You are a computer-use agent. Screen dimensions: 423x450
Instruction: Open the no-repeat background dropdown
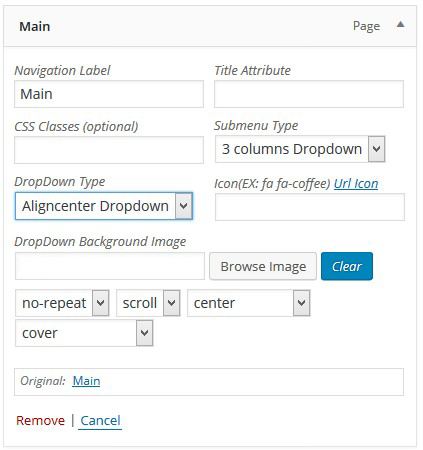62,303
